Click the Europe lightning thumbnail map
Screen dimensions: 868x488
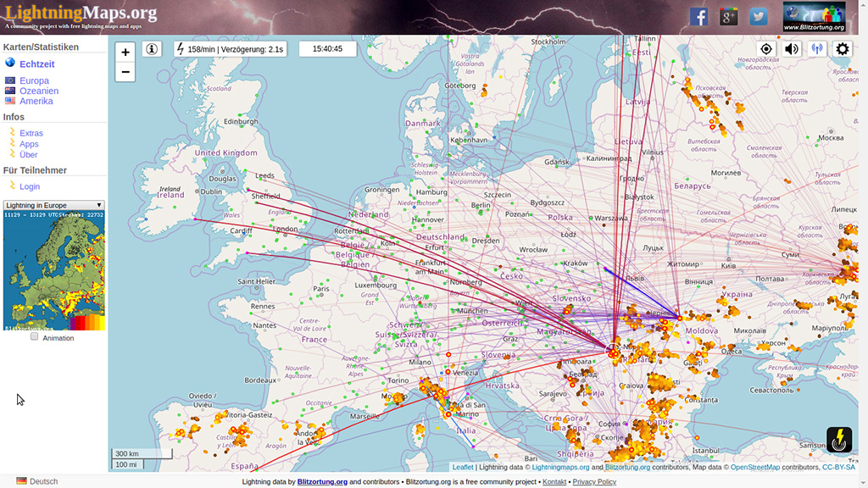point(53,270)
